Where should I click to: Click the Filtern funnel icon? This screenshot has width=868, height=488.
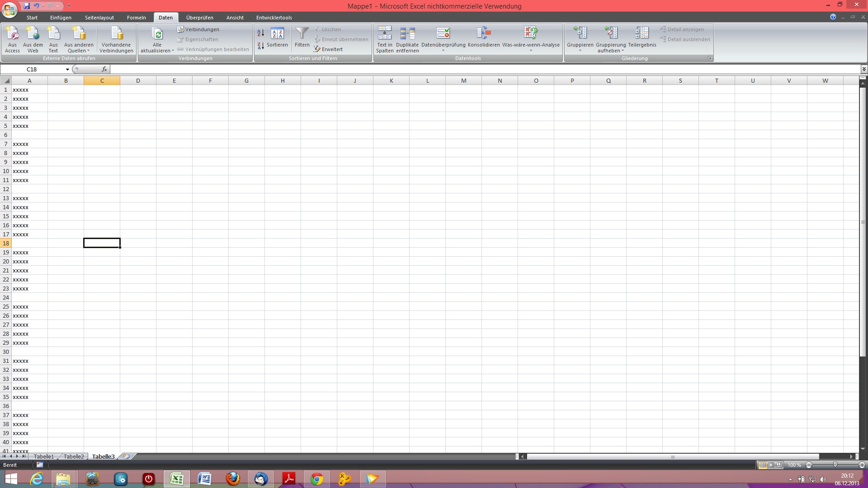coord(302,33)
